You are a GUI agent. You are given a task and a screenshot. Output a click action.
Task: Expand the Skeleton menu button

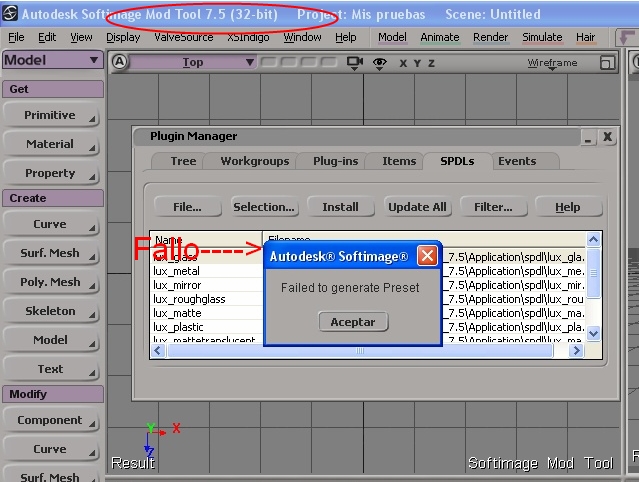pyautogui.click(x=51, y=311)
